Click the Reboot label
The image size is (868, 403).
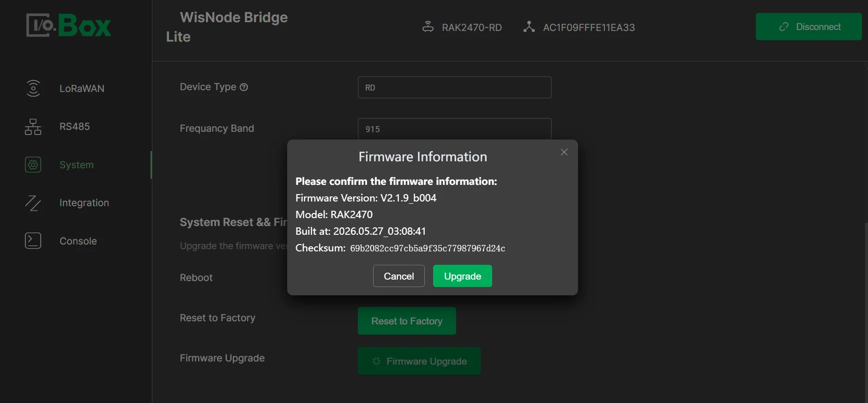(196, 278)
